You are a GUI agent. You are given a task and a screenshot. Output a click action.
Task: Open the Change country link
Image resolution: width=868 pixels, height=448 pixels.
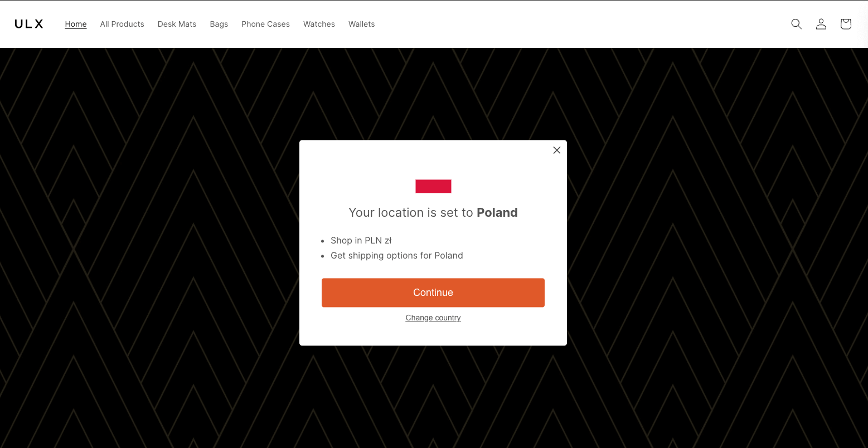coord(433,318)
